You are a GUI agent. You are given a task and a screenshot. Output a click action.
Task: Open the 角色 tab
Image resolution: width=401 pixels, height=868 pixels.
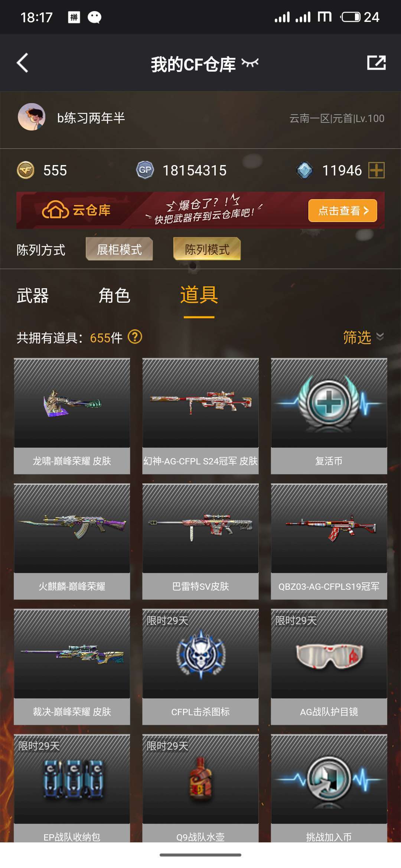point(114,296)
